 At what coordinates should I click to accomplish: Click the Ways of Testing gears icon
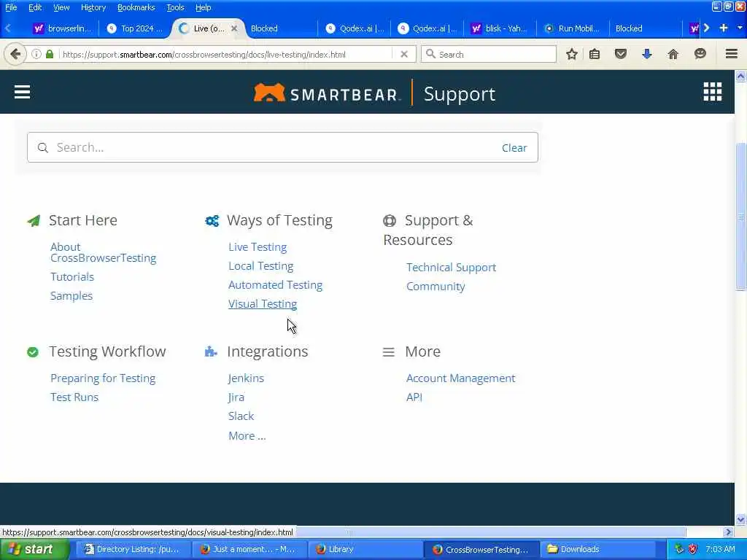[212, 220]
